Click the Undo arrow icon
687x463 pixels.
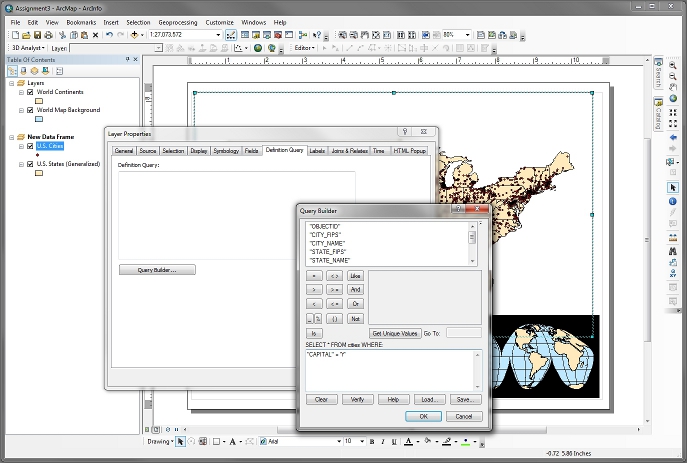point(110,35)
